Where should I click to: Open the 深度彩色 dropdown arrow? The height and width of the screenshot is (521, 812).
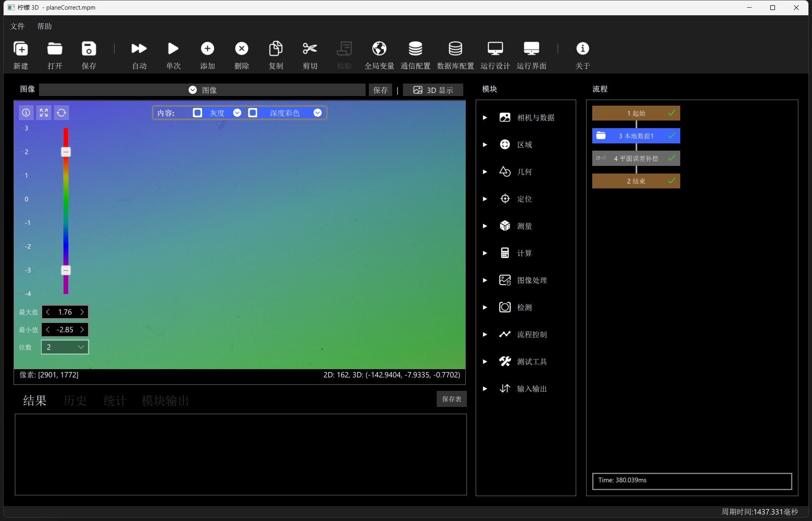(317, 113)
